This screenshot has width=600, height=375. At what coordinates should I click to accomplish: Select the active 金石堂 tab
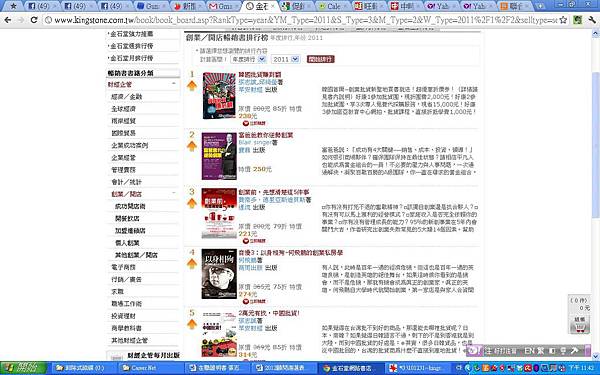(260, 6)
